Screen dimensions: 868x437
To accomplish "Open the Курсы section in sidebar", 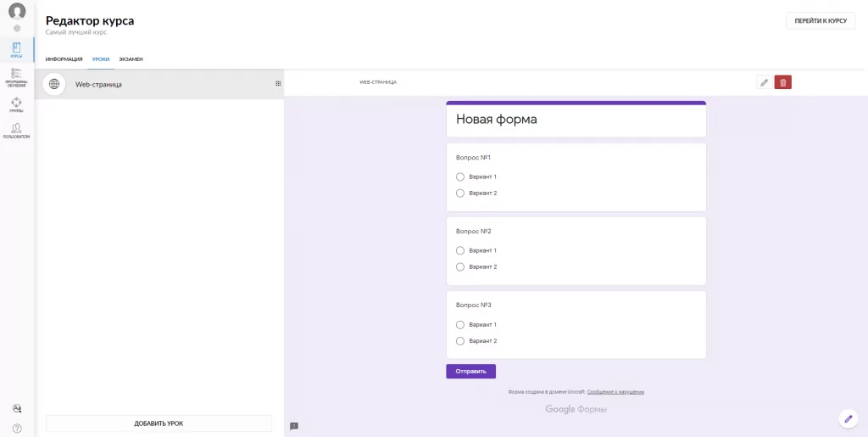I will coord(17,50).
